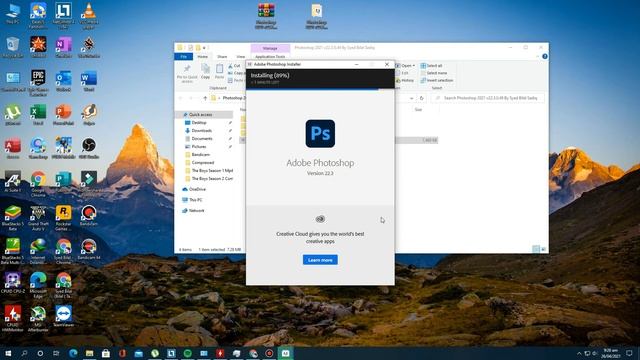Click the Size column header in Explorer

418,109
